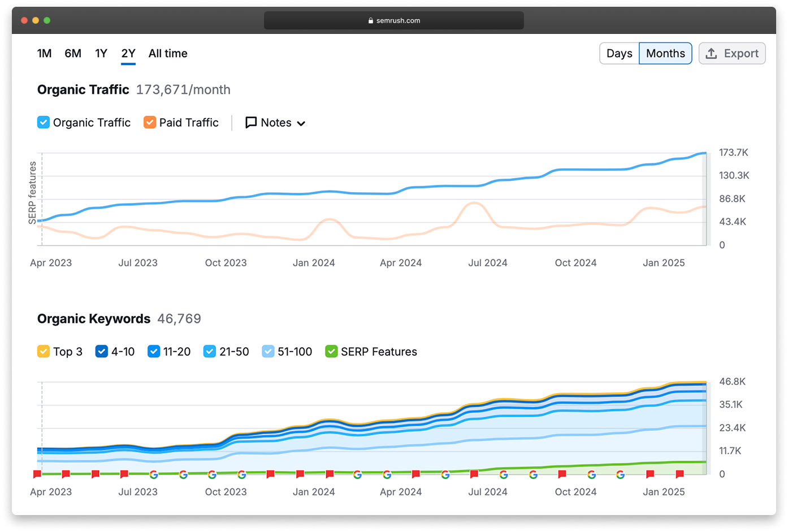
Task: Switch to the 6M time range
Action: (x=73, y=54)
